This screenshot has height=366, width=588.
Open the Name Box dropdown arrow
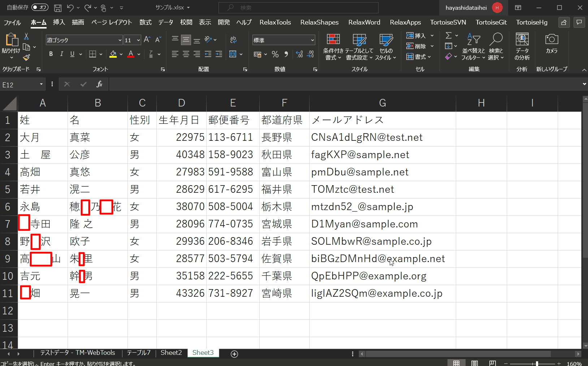[41, 84]
